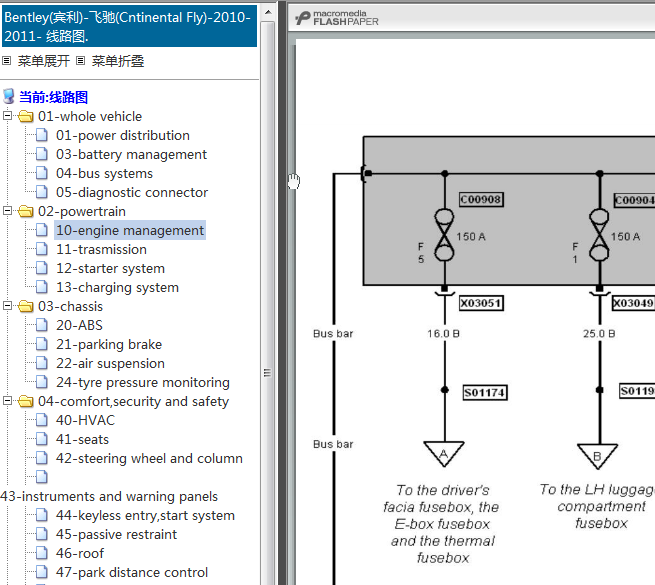Click the 04-comfort,security and safety label
This screenshot has width=655, height=585.
(x=133, y=402)
